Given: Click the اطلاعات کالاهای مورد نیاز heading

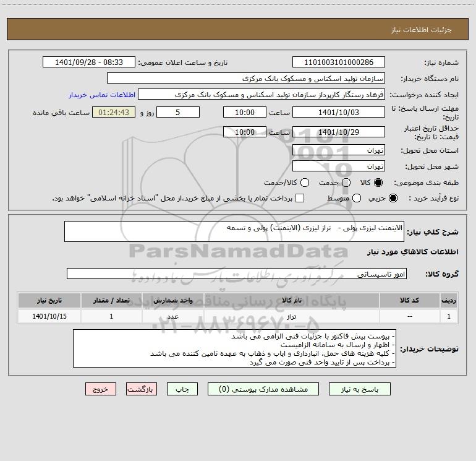Looking at the screenshot, I should coord(413,252).
